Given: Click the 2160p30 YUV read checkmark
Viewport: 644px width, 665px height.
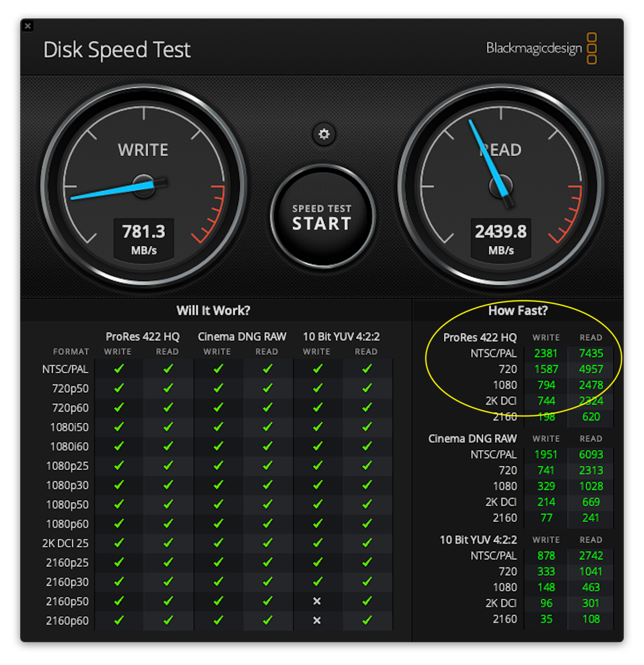Looking at the screenshot, I should pos(367,582).
